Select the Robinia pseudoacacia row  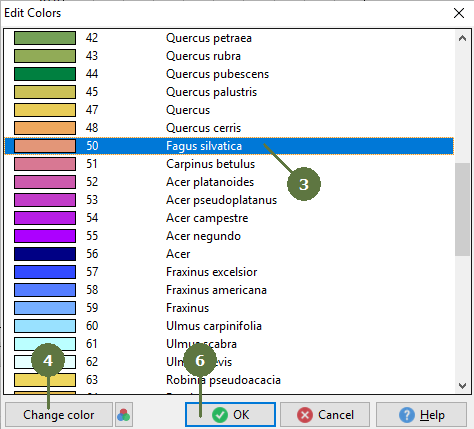click(x=229, y=380)
